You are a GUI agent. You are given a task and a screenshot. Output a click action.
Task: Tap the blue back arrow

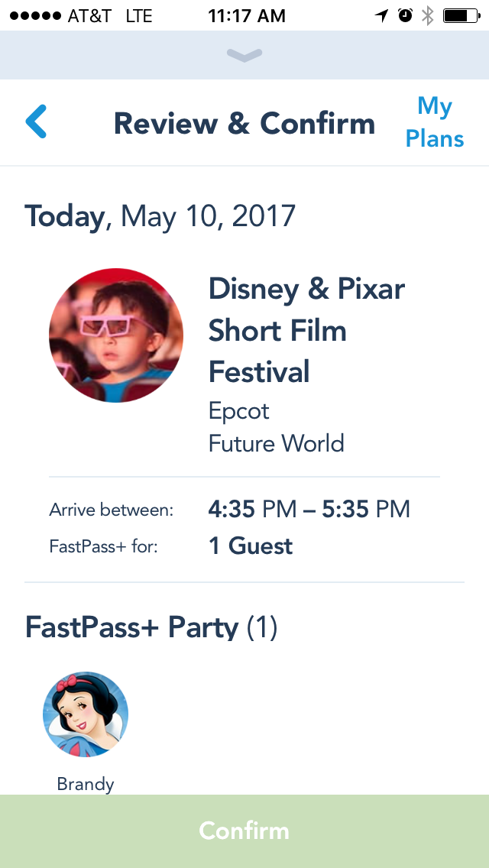coord(36,121)
